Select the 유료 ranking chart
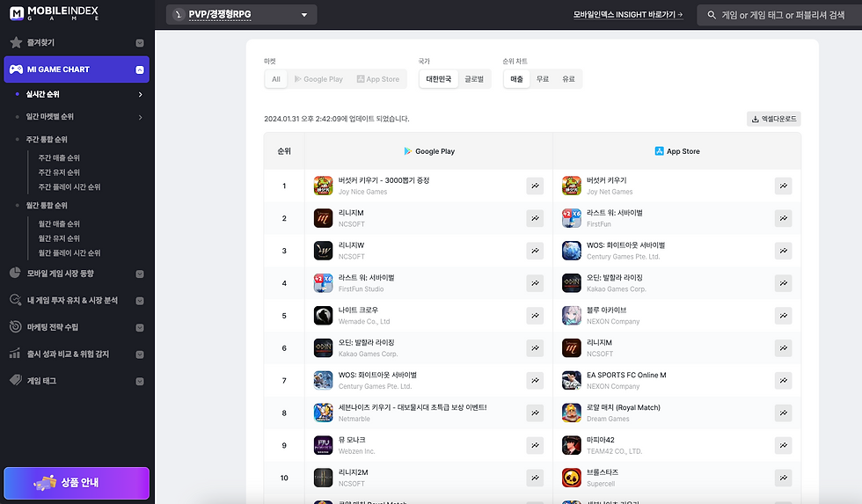Viewport: 862px width, 504px height. (x=568, y=79)
